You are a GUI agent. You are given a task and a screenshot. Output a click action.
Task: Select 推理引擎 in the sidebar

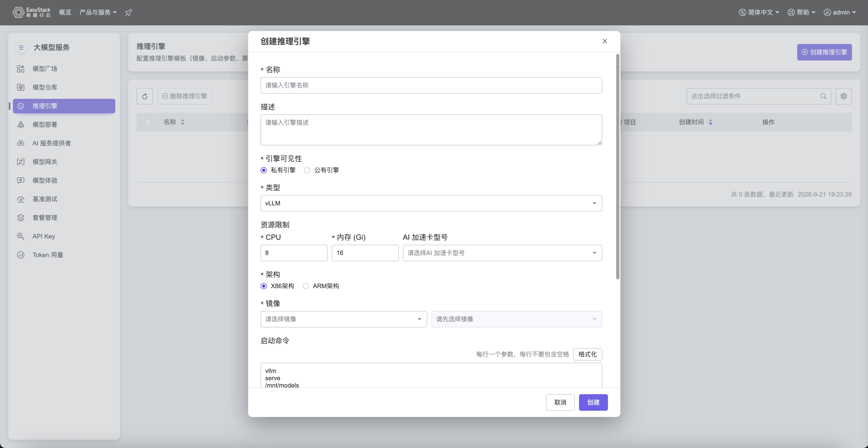pos(64,106)
